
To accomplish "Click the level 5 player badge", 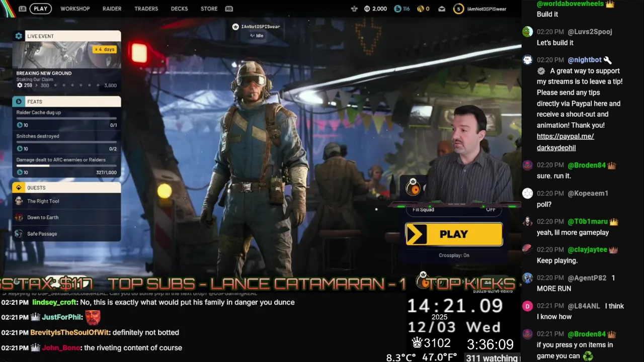I will 458,9.
